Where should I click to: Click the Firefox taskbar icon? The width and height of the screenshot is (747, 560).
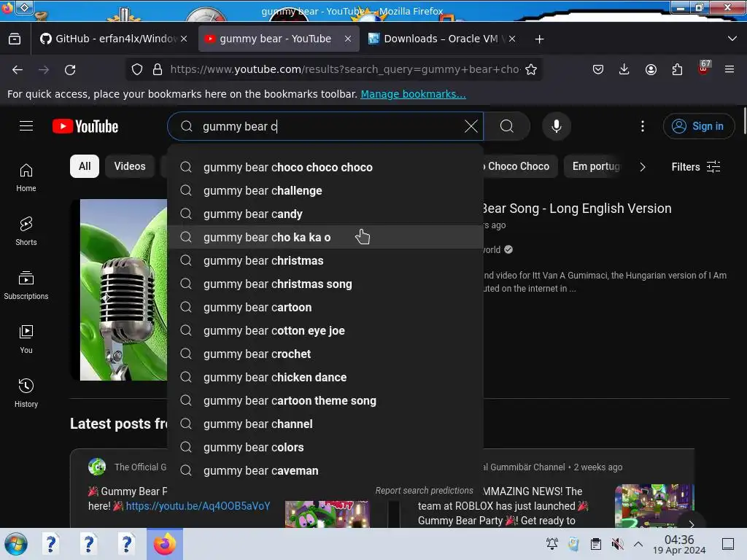point(165,544)
